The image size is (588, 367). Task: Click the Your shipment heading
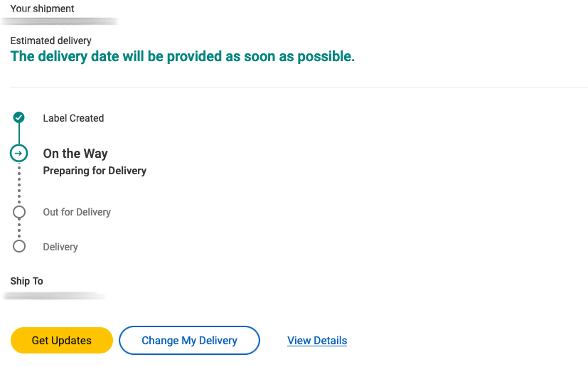point(42,9)
